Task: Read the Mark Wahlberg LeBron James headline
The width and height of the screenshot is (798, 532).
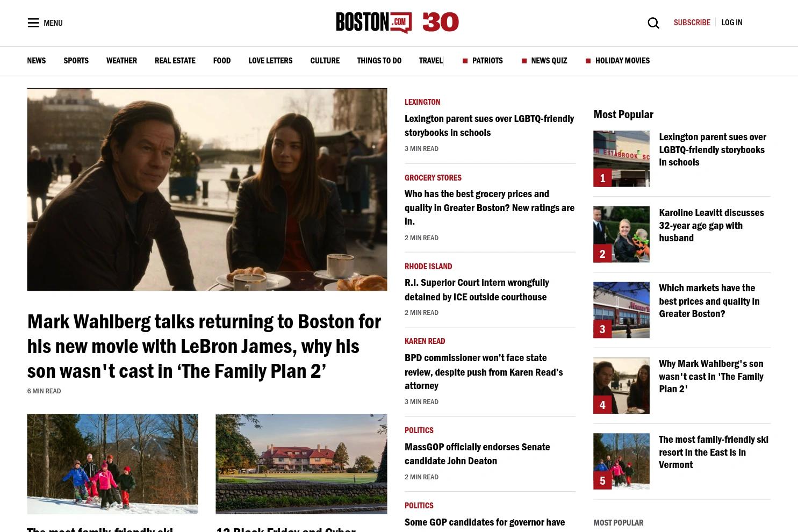Action: (204, 346)
